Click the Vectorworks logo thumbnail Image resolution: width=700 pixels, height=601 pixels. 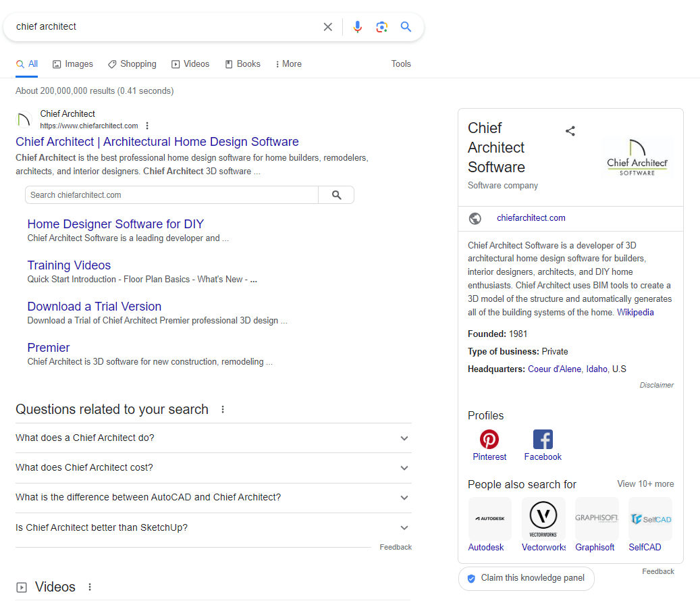pos(543,519)
